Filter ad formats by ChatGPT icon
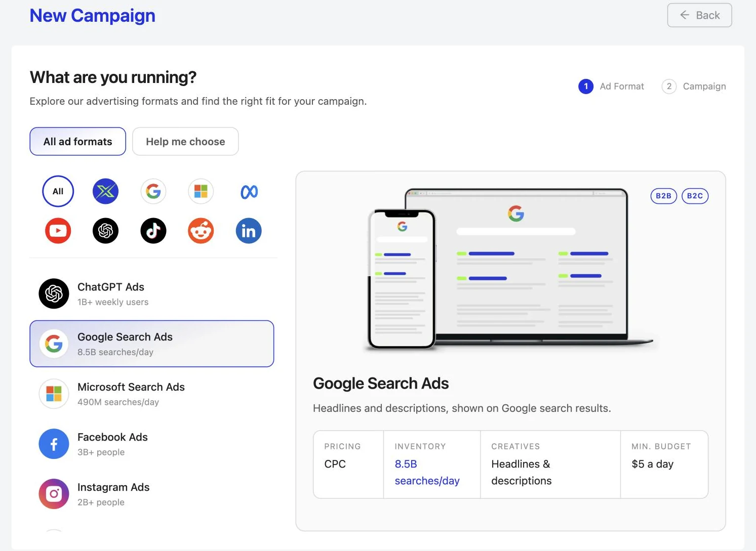Screen dimensions: 756x551 coord(105,231)
